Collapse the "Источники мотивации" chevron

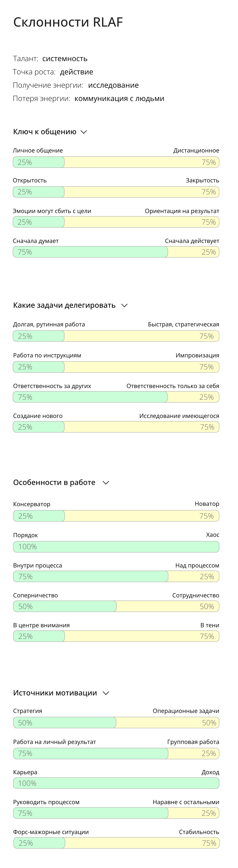[x=106, y=693]
